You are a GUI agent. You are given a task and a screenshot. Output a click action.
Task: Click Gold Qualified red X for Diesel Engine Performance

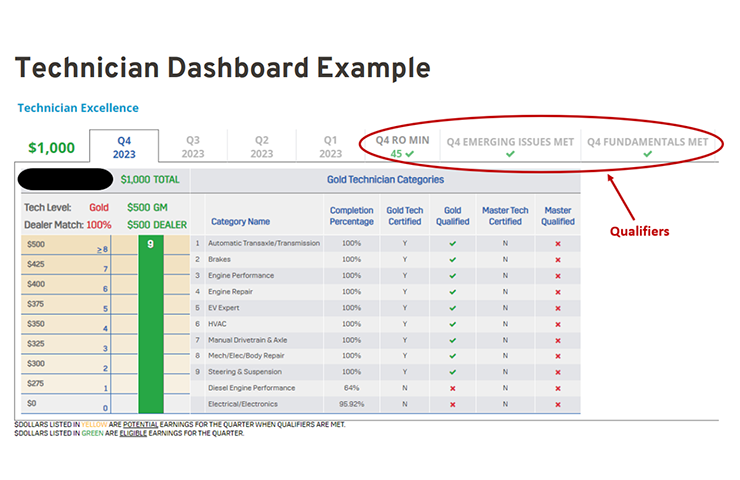452,388
